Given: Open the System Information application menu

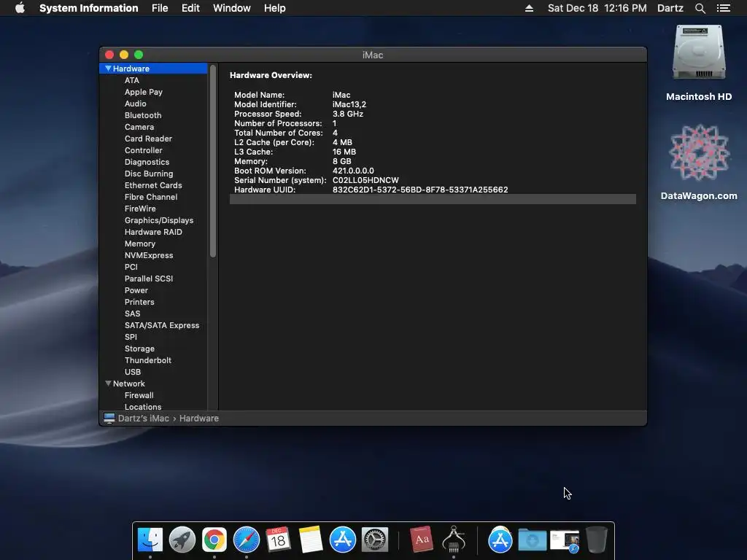Looking at the screenshot, I should pos(88,8).
